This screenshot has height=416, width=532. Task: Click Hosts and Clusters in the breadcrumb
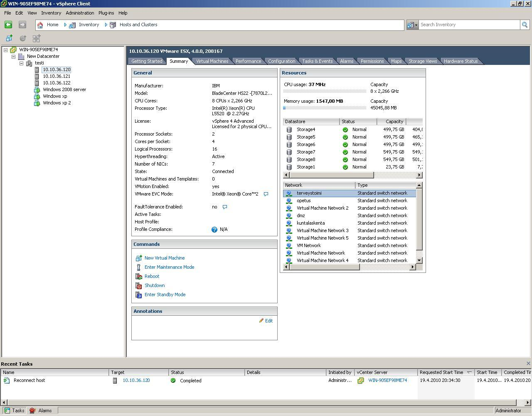click(138, 25)
